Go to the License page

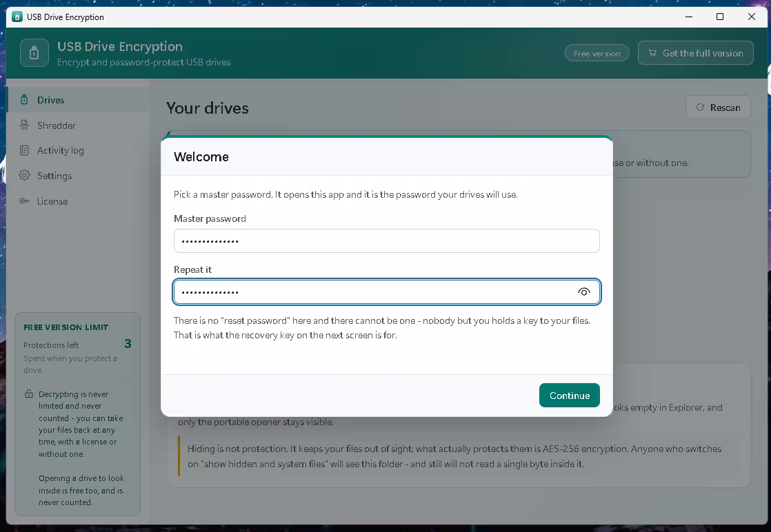click(x=78, y=201)
